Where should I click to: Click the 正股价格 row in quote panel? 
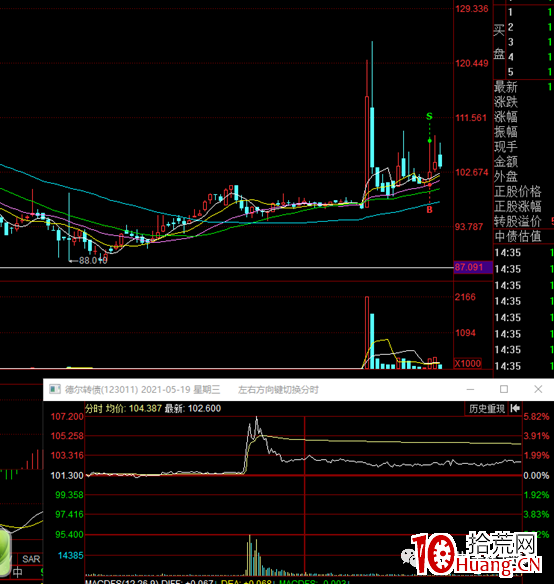coord(523,191)
